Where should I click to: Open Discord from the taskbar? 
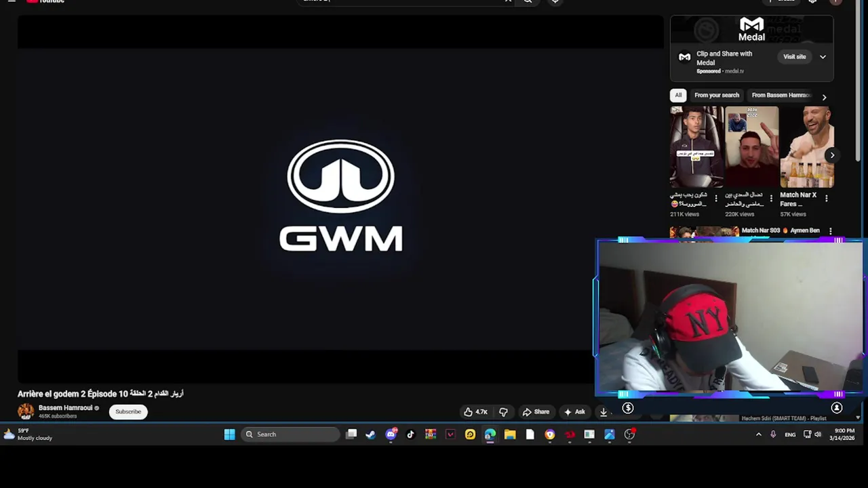tap(391, 434)
